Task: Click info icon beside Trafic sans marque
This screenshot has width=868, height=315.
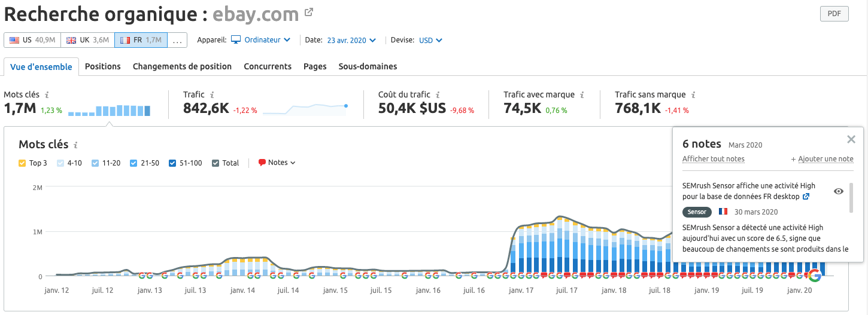Action: click(693, 94)
